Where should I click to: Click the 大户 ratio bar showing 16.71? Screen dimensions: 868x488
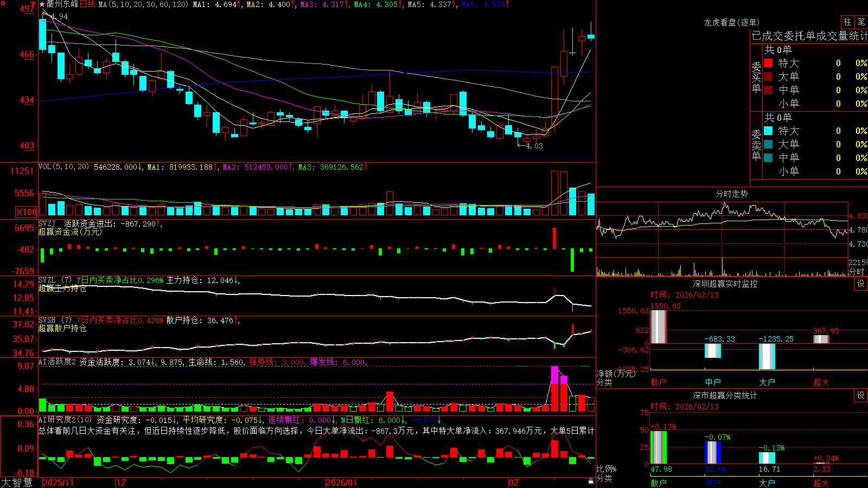pos(767,458)
